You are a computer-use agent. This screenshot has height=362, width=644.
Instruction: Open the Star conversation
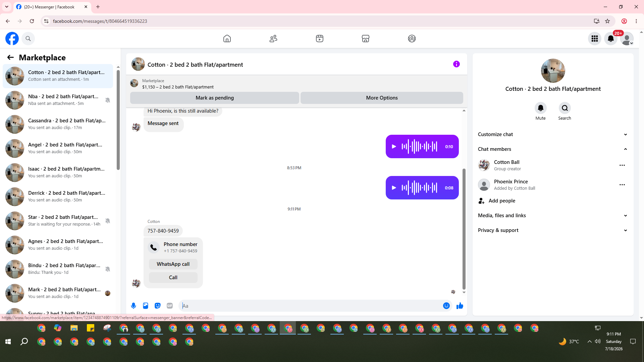pos(58,221)
